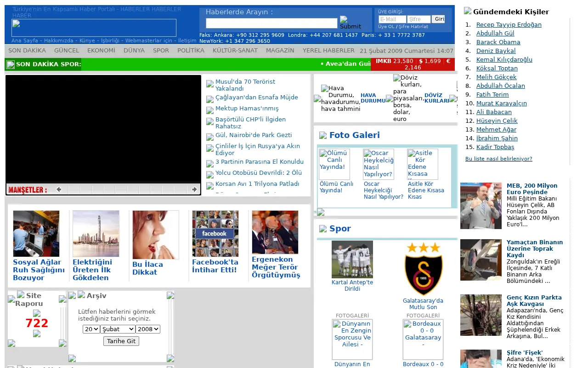Click the icon beside the Arşiv heading
Viewport: 588px width, 368px height.
[81, 294]
